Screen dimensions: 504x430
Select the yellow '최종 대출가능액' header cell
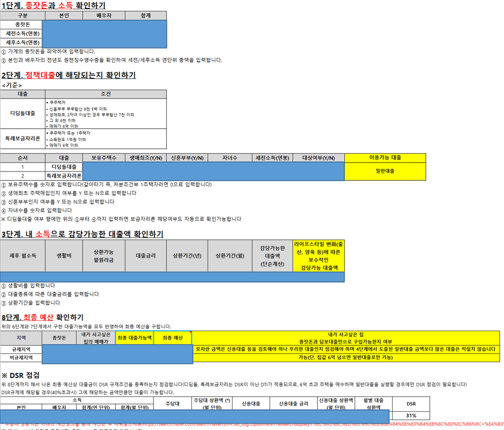click(x=134, y=338)
